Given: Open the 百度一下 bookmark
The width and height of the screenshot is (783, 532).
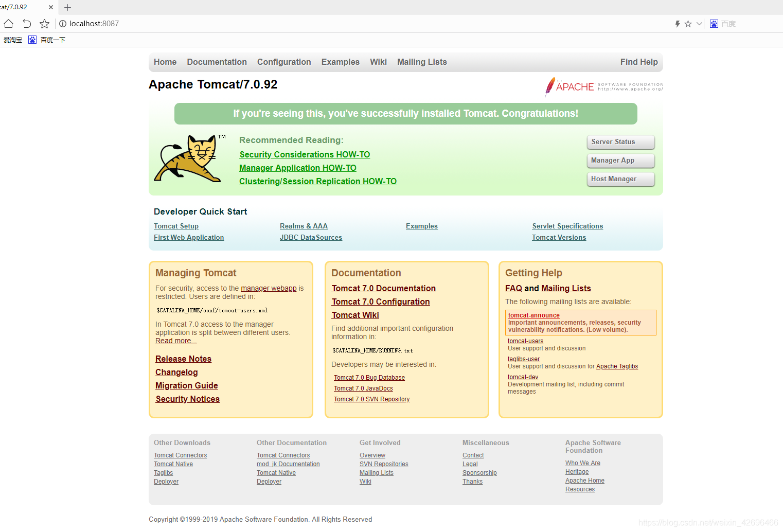Looking at the screenshot, I should [x=47, y=40].
